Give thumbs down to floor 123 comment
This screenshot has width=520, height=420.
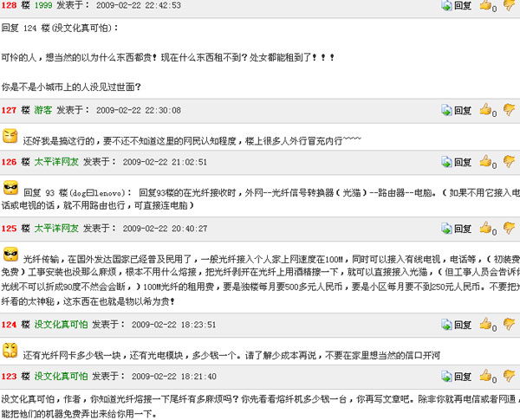pos(510,376)
